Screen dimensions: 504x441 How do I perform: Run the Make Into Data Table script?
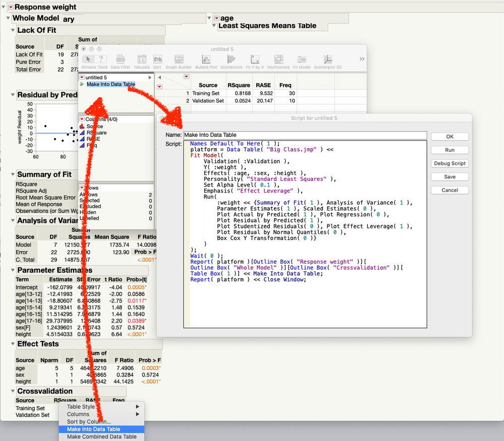(x=82, y=84)
